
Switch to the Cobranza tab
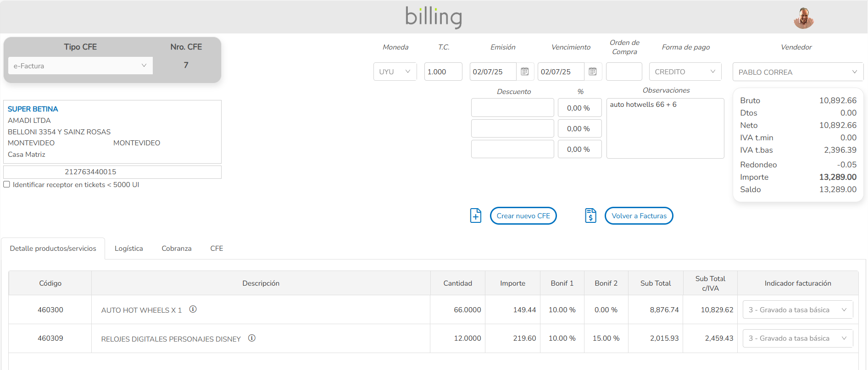coord(177,249)
